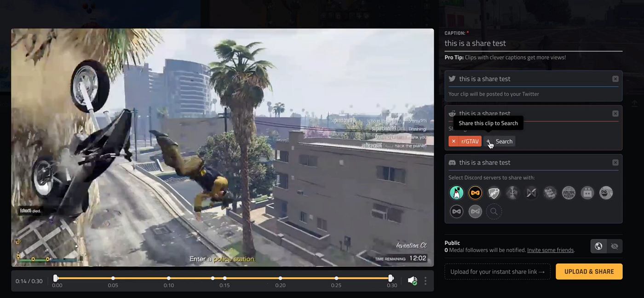This screenshot has height=298, width=644.
Task: Click the trim end handle at 0:30
Action: pos(391,278)
